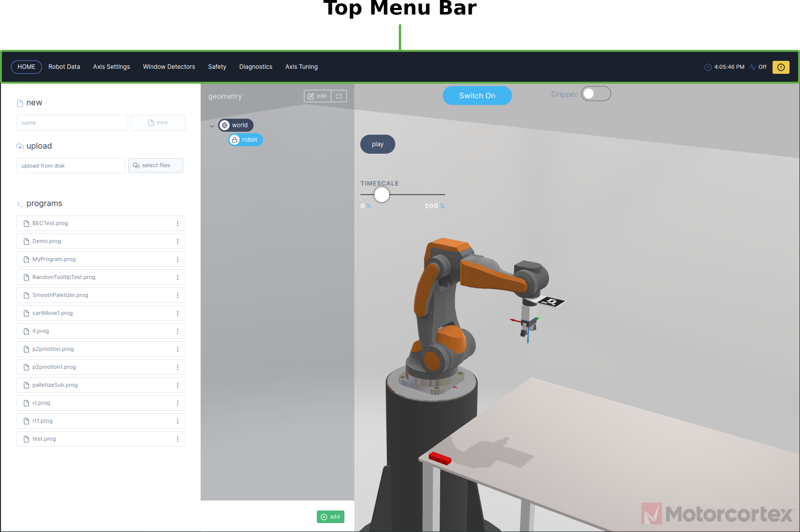This screenshot has width=800, height=532.
Task: Click the new program button
Action: point(158,123)
